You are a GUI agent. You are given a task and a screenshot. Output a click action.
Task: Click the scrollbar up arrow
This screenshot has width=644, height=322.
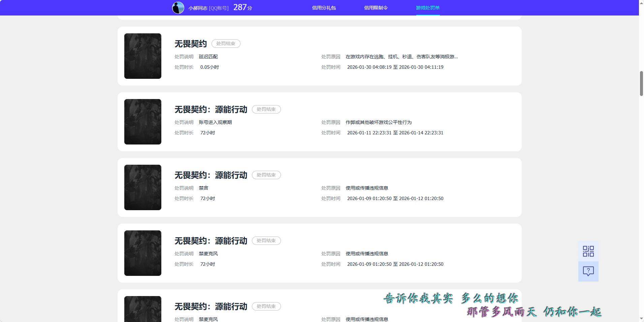click(x=641, y=3)
